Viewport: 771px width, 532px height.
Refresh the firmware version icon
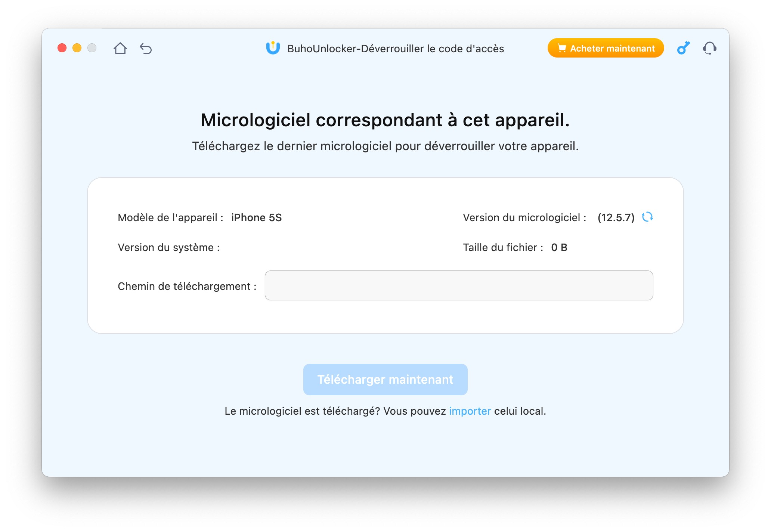[647, 217]
